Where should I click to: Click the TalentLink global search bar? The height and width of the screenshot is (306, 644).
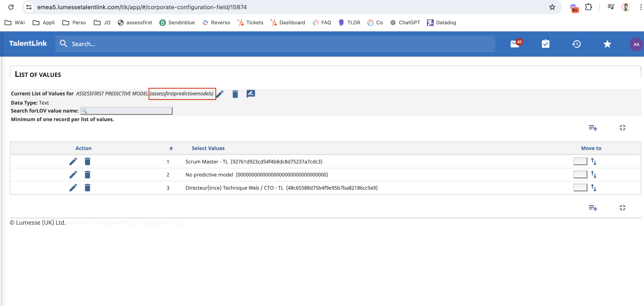click(275, 44)
